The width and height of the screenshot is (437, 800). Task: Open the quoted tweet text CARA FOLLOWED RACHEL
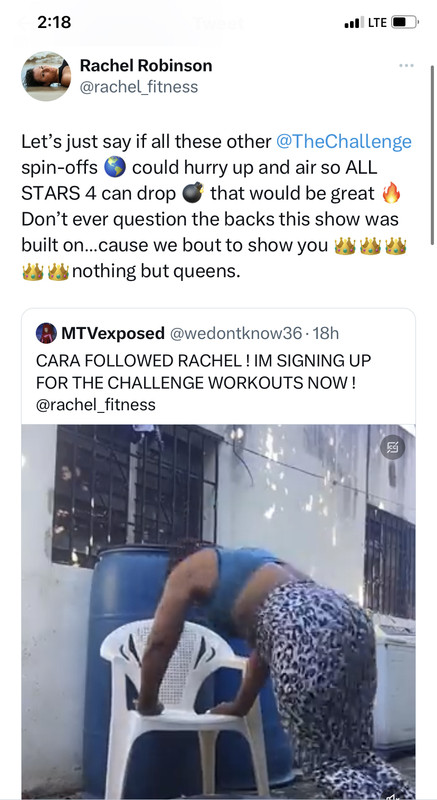203,371
